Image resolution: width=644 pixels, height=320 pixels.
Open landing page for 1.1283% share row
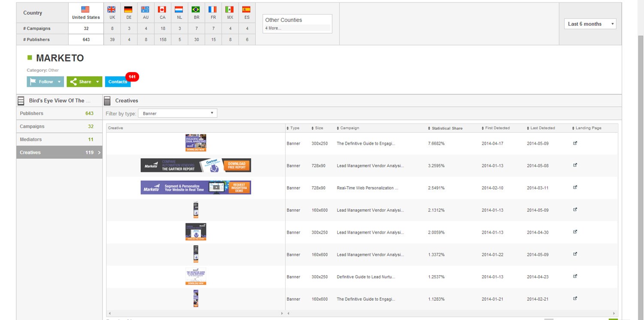[575, 299]
